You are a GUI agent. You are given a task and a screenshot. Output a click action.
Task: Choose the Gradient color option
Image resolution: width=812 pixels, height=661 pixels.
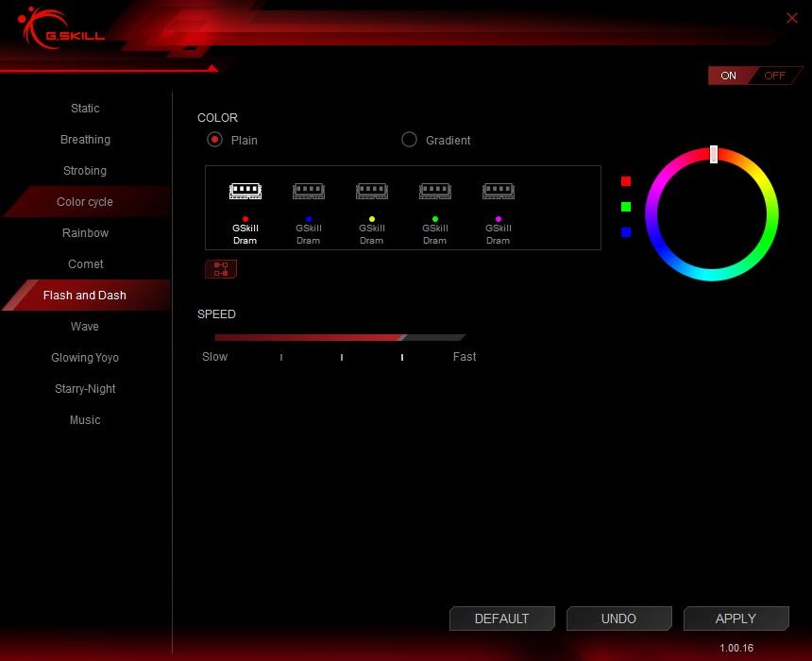[x=436, y=140]
